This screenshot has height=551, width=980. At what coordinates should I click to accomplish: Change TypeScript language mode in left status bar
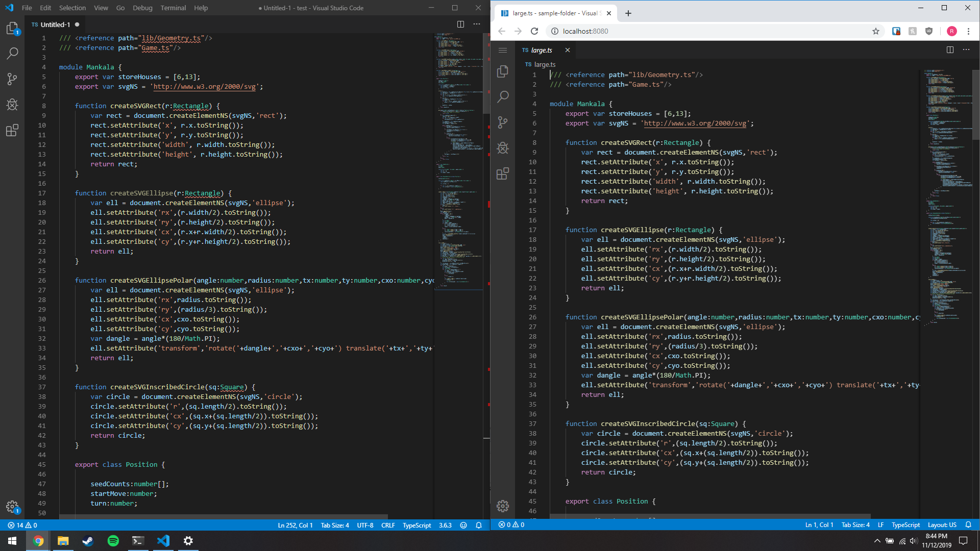(416, 525)
